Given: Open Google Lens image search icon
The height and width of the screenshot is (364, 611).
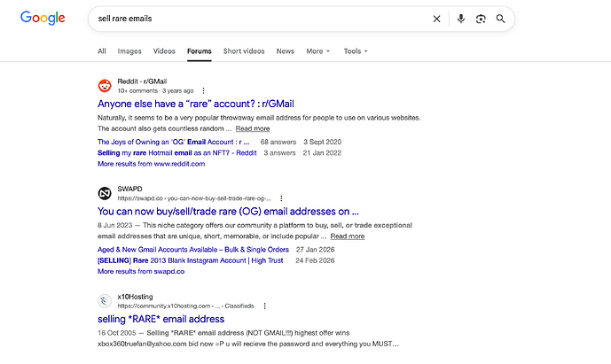Looking at the screenshot, I should (481, 19).
